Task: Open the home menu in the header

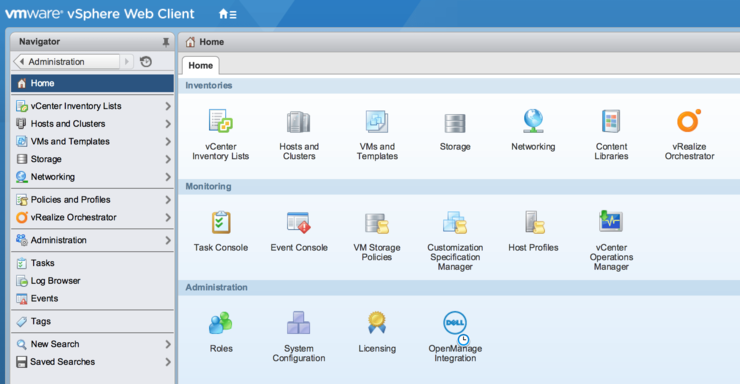Action: (x=227, y=14)
